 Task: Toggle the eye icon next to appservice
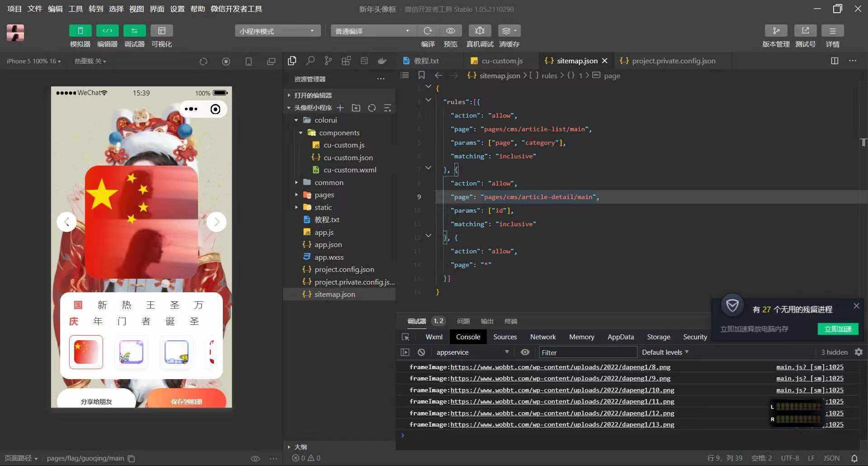525,352
